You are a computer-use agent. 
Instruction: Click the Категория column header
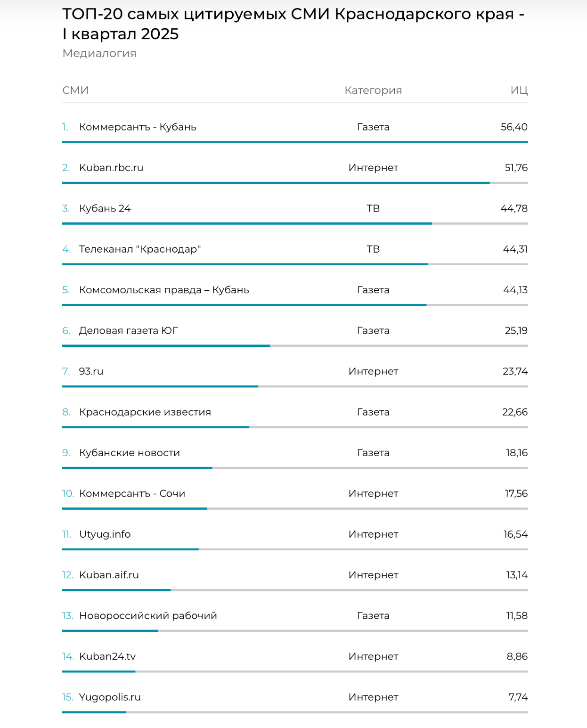(373, 90)
